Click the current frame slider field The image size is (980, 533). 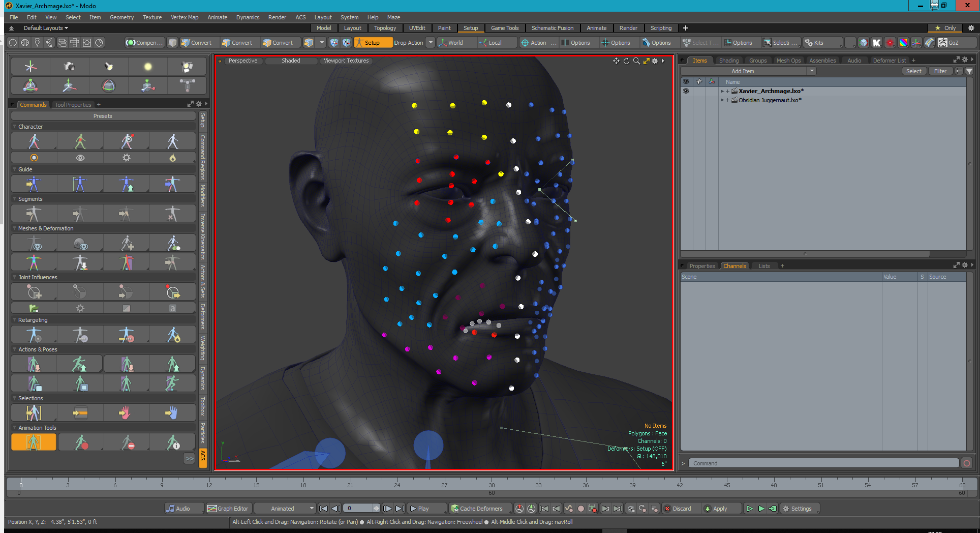click(361, 509)
